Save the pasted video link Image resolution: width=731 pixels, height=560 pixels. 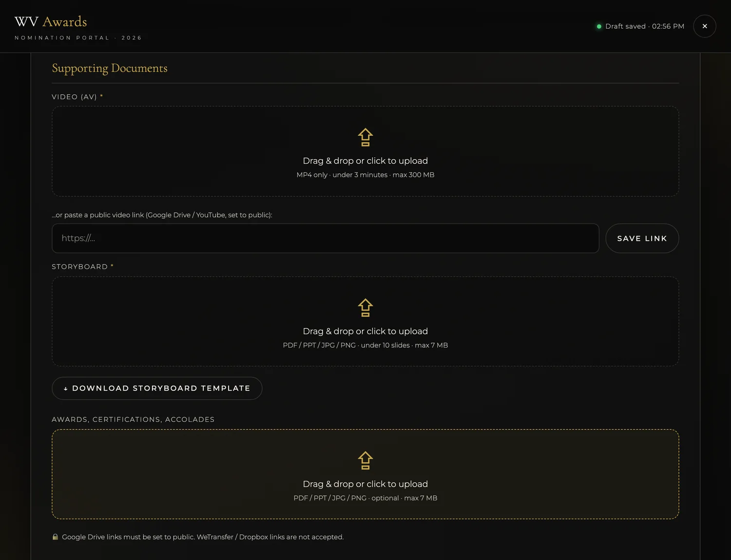pos(642,238)
